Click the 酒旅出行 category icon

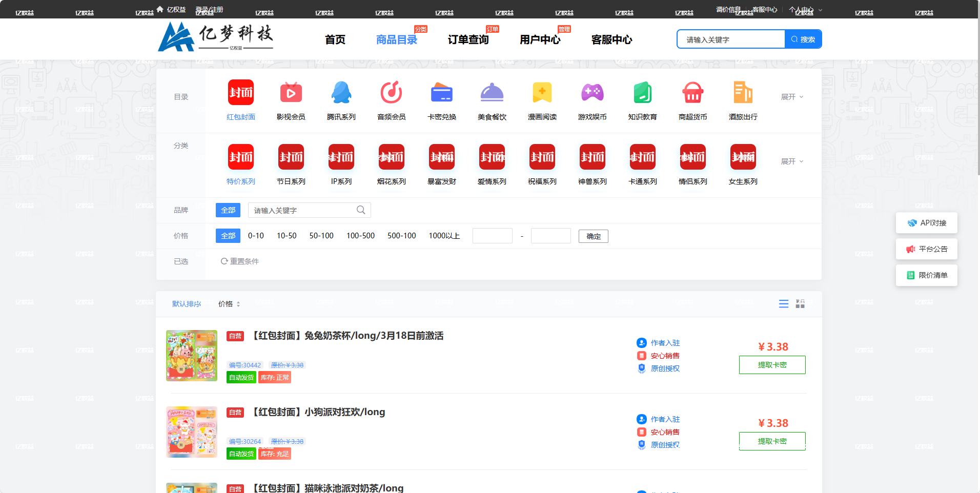[x=743, y=94]
